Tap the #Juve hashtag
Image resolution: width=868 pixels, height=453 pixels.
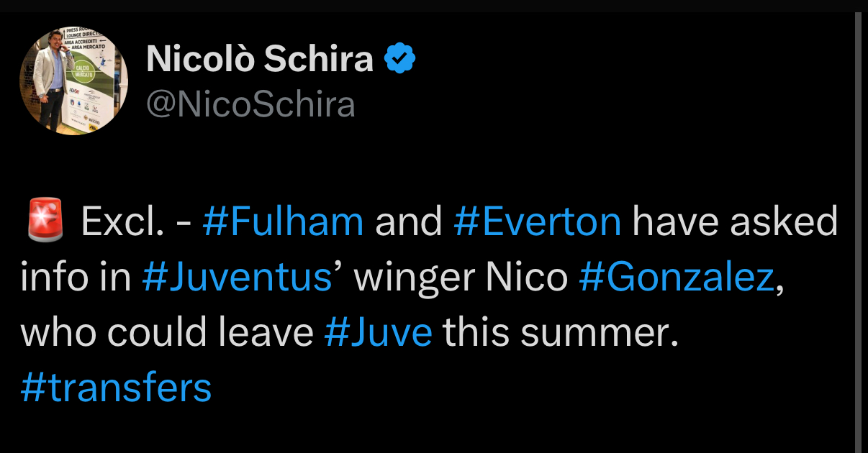(x=379, y=333)
